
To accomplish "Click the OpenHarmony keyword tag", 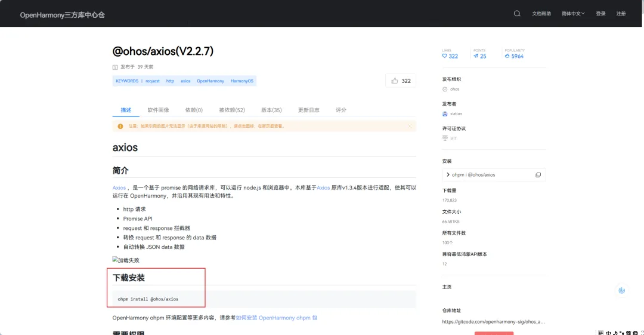I will coord(210,81).
